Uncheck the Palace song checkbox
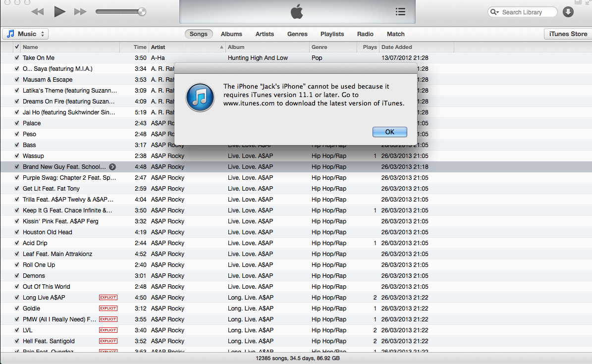This screenshot has height=364, width=592. [17, 123]
